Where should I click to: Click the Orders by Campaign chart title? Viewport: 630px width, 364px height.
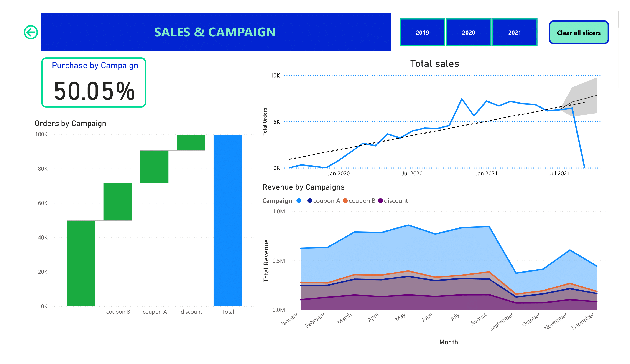pos(70,123)
